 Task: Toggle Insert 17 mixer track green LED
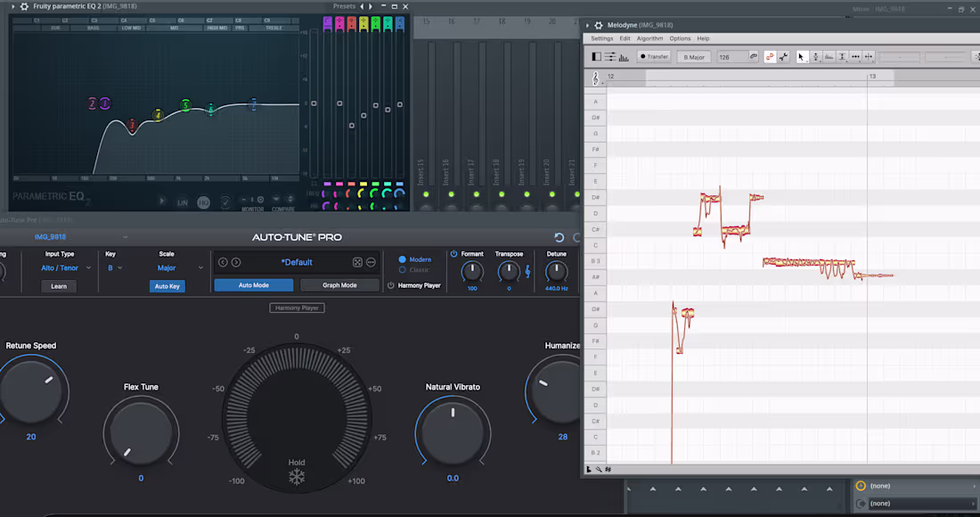click(477, 194)
